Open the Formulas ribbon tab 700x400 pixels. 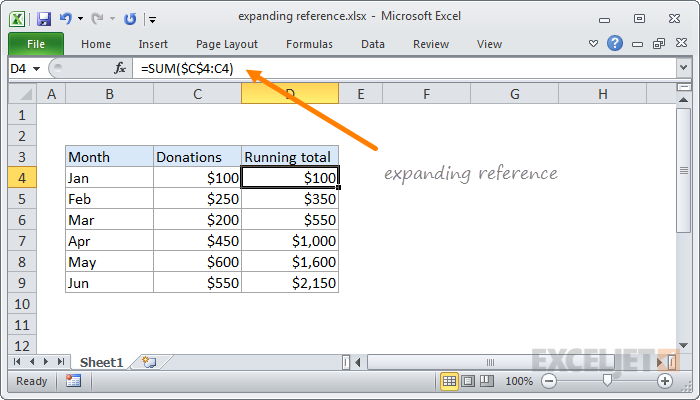[x=309, y=44]
